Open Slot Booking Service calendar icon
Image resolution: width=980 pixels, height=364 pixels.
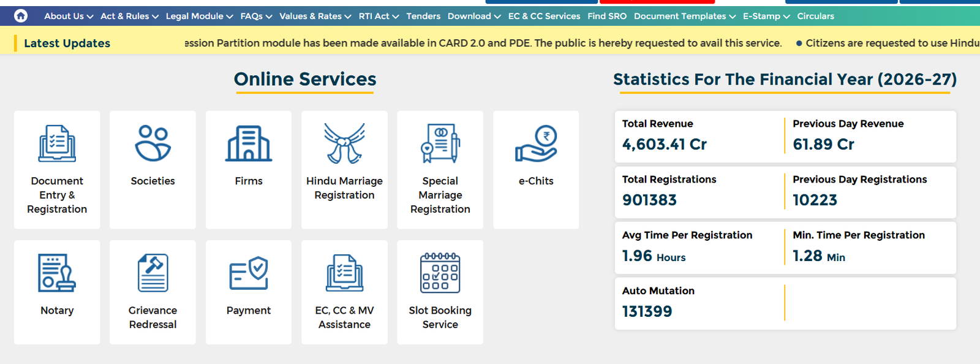click(440, 273)
